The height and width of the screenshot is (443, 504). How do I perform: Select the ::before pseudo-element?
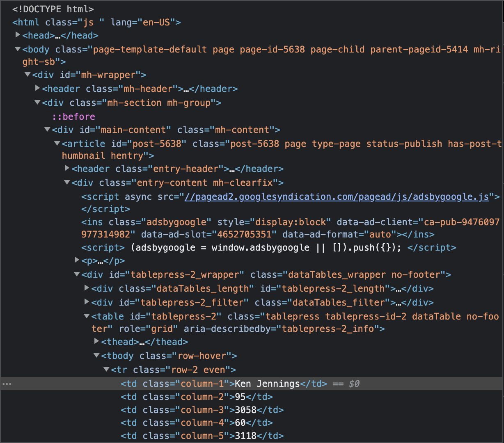73,116
